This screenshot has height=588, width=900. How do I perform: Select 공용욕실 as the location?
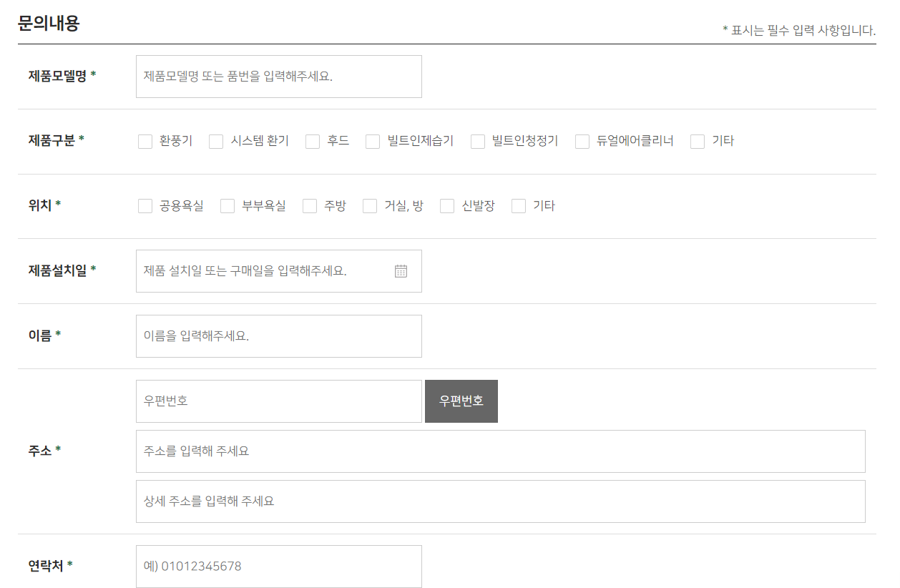tap(145, 205)
